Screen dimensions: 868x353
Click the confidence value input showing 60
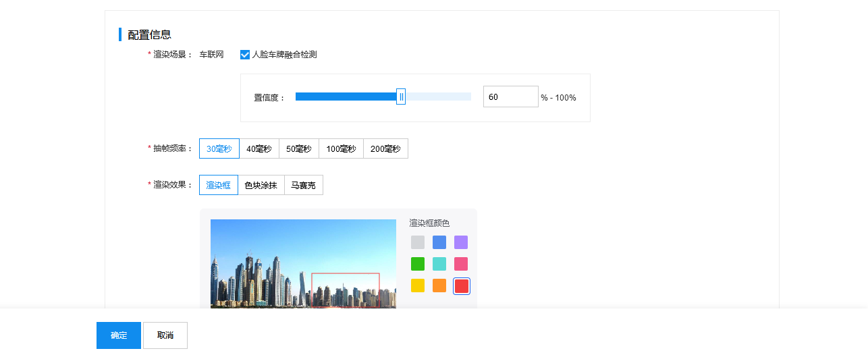511,97
